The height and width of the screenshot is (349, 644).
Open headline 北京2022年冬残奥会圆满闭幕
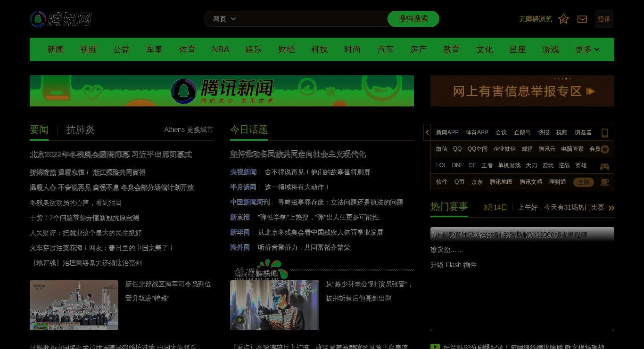click(111, 154)
